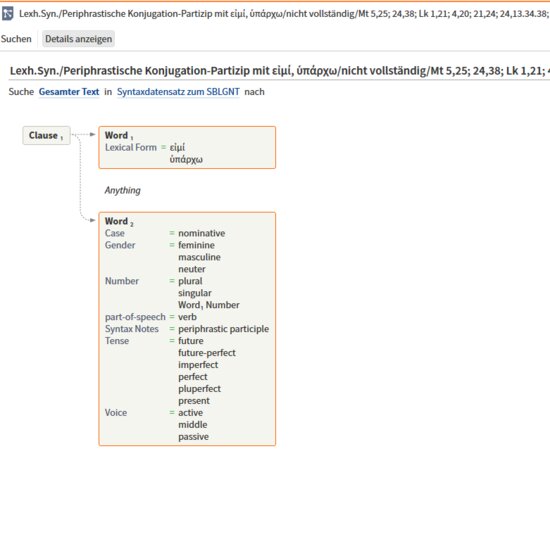The height and width of the screenshot is (539, 550).
Task: Click the future-perfect Tense value
Action: point(207,353)
